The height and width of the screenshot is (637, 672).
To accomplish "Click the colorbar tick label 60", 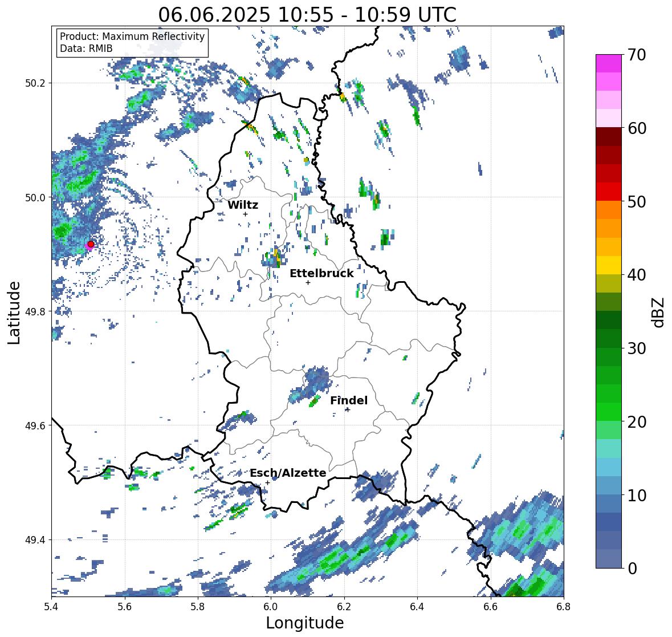I will click(x=637, y=128).
